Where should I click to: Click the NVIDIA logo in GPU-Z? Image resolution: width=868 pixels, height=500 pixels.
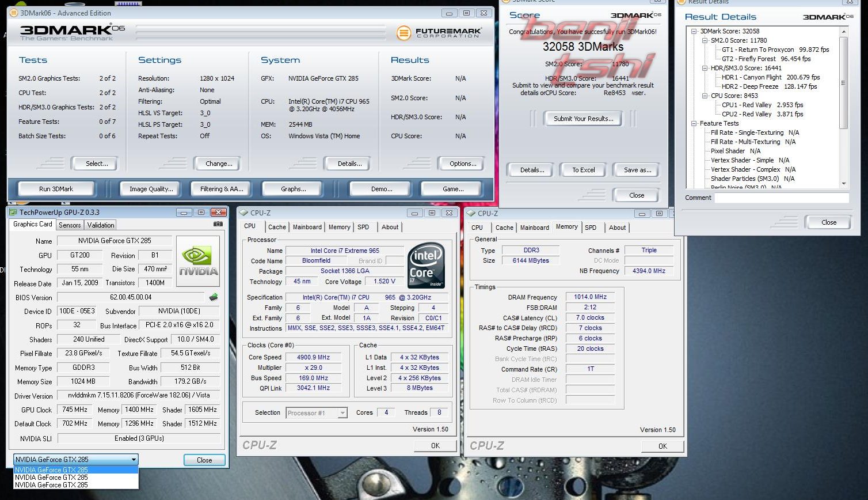pyautogui.click(x=198, y=261)
